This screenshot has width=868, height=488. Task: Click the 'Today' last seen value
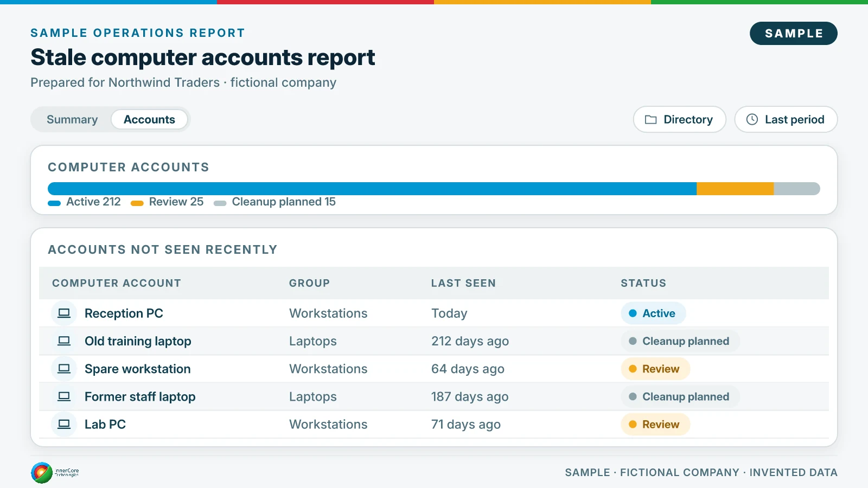[449, 313]
